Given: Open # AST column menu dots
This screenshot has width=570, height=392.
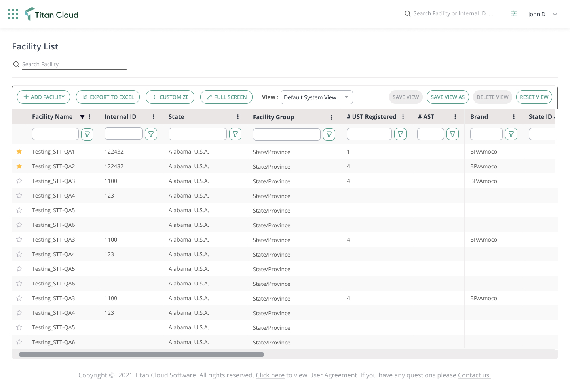Looking at the screenshot, I should (455, 117).
